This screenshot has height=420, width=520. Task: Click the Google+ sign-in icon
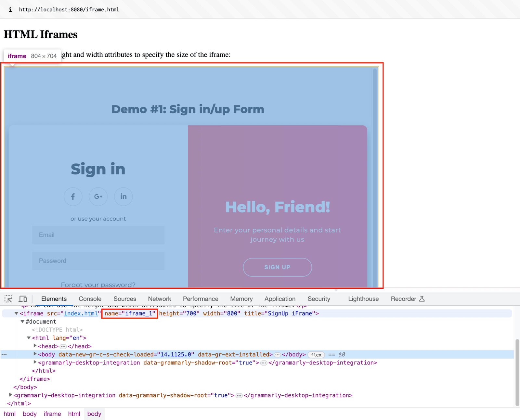coord(98,196)
